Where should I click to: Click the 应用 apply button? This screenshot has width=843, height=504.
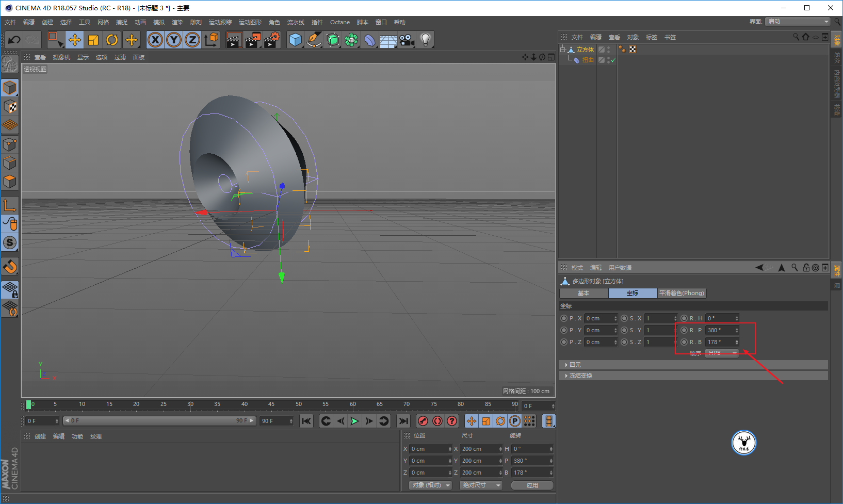(x=532, y=485)
